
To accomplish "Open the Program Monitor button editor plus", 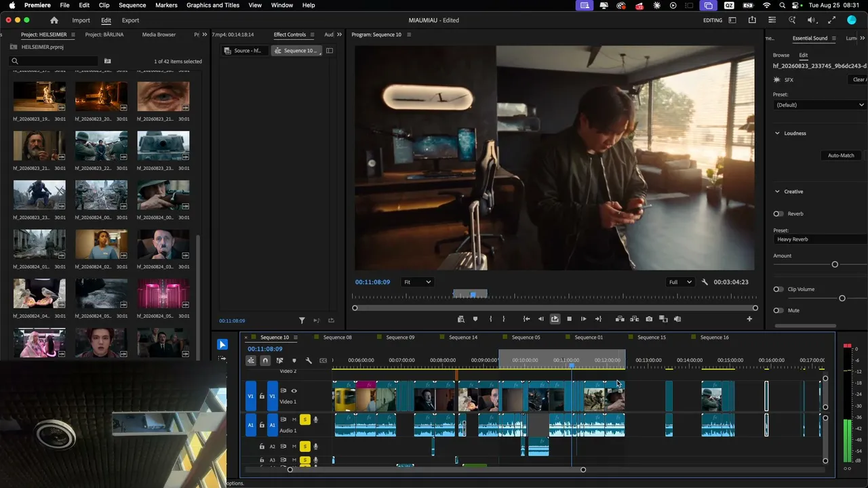I will (749, 319).
